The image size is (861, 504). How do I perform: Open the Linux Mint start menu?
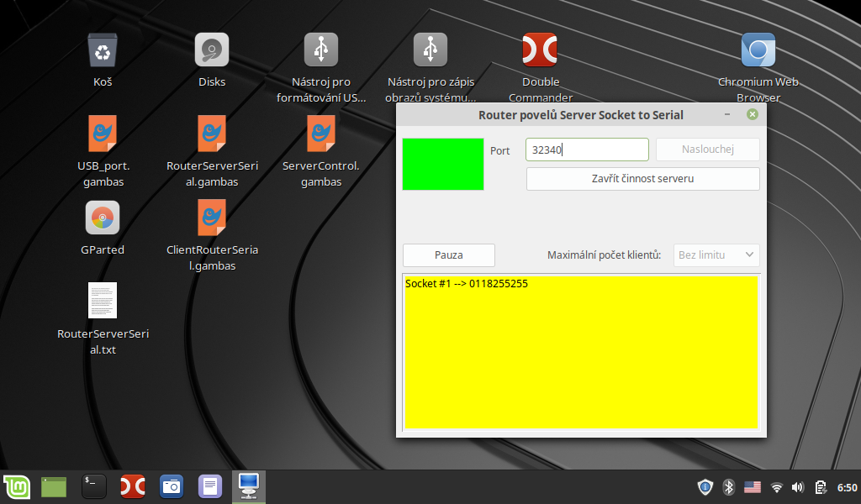tap(17, 486)
